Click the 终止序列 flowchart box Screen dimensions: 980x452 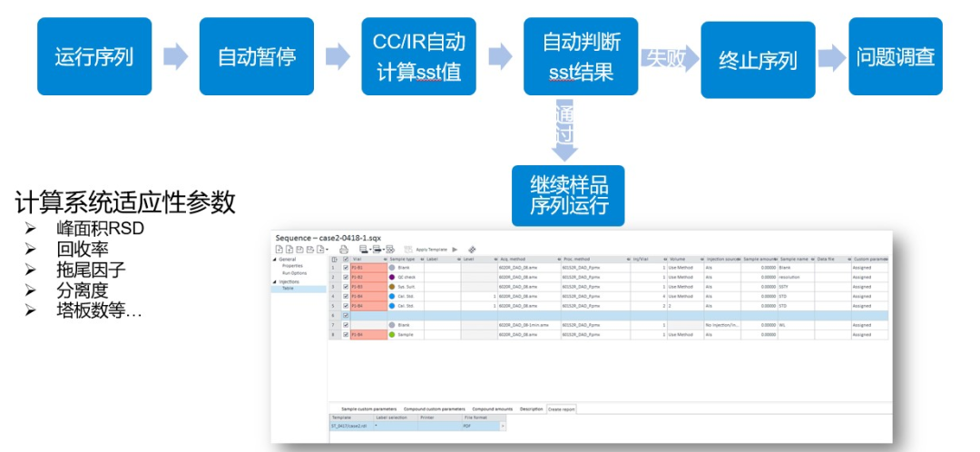pos(758,60)
